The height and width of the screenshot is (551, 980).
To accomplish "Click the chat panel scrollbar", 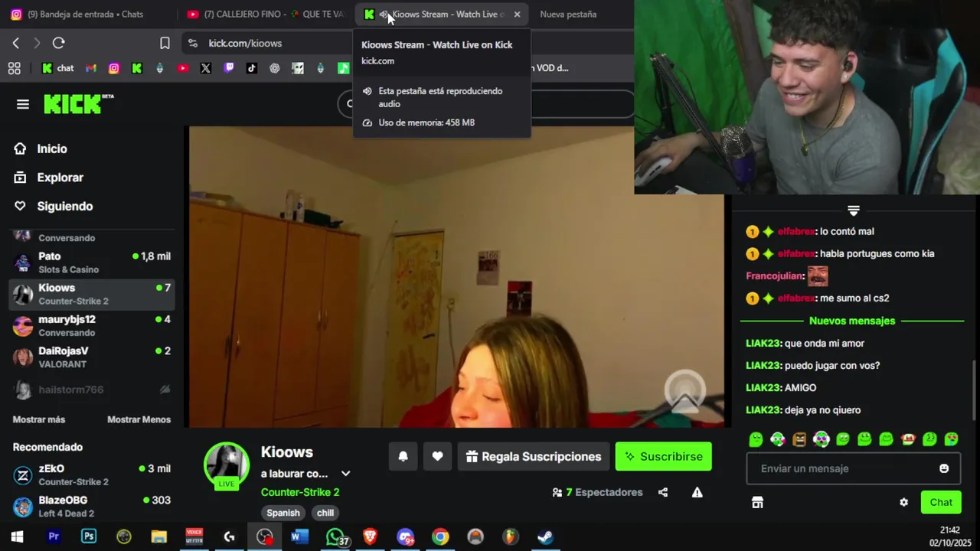I will point(975,389).
